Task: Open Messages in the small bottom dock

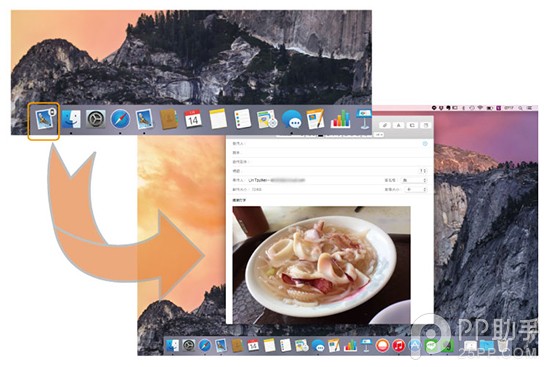Action: pos(318,346)
